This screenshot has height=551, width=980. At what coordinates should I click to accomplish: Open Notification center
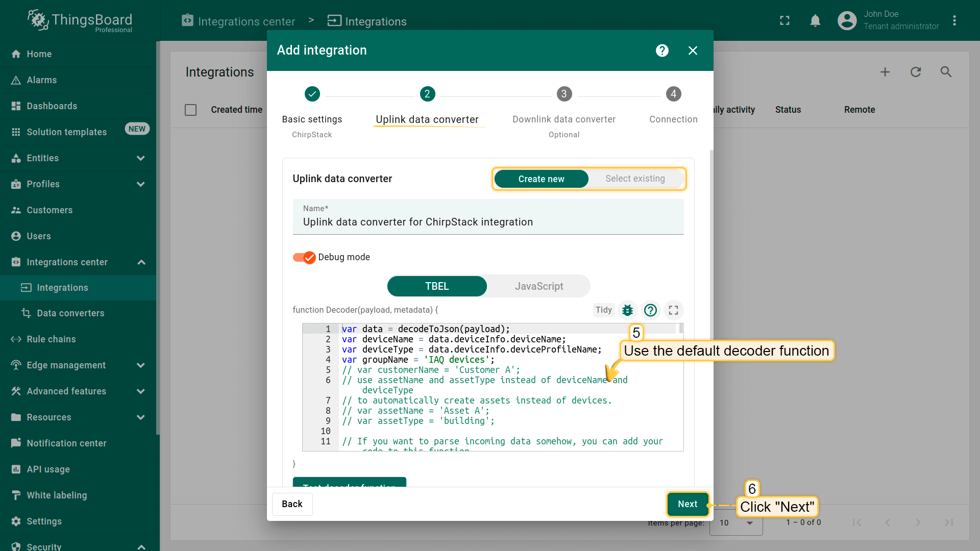(78, 443)
